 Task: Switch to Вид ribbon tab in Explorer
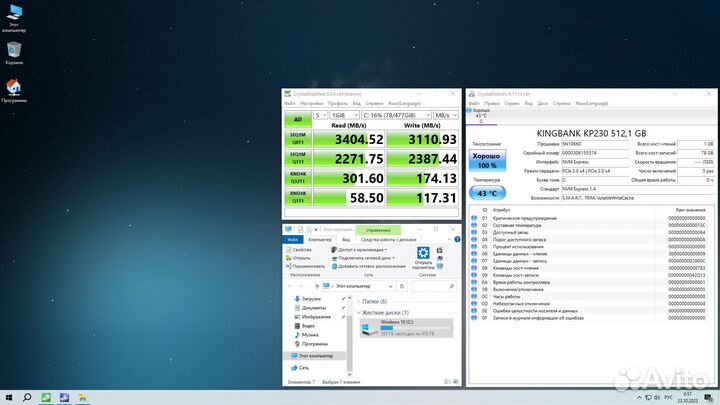[346, 240]
